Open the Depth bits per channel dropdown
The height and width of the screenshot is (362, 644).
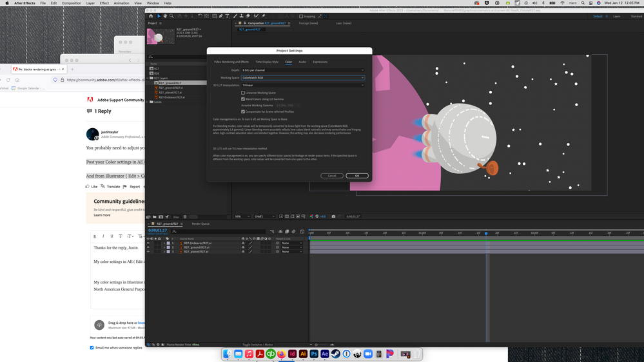tap(303, 70)
